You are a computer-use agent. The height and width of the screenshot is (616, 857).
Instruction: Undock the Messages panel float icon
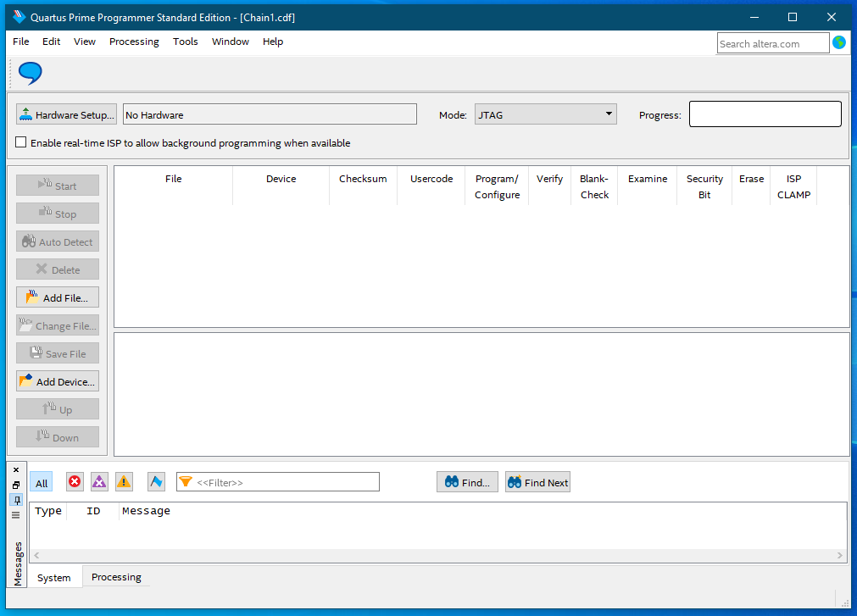pyautogui.click(x=16, y=485)
